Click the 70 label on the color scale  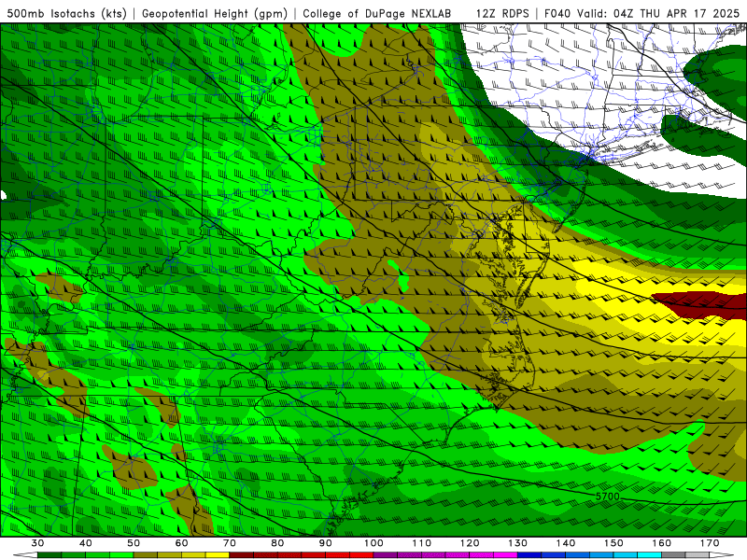click(x=230, y=543)
